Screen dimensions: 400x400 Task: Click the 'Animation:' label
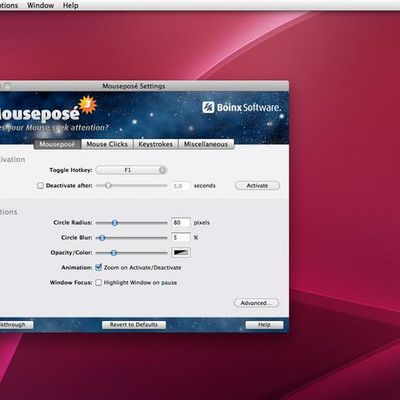pos(77,267)
